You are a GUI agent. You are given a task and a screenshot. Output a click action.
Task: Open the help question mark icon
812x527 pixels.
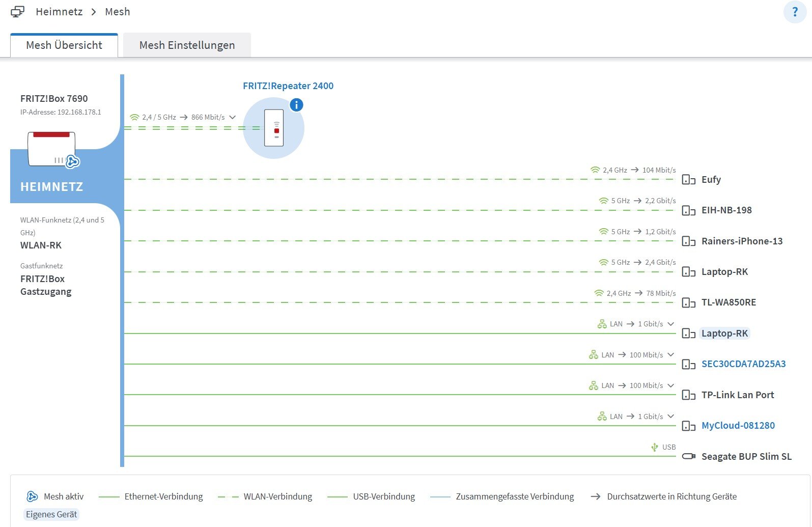coord(795,12)
